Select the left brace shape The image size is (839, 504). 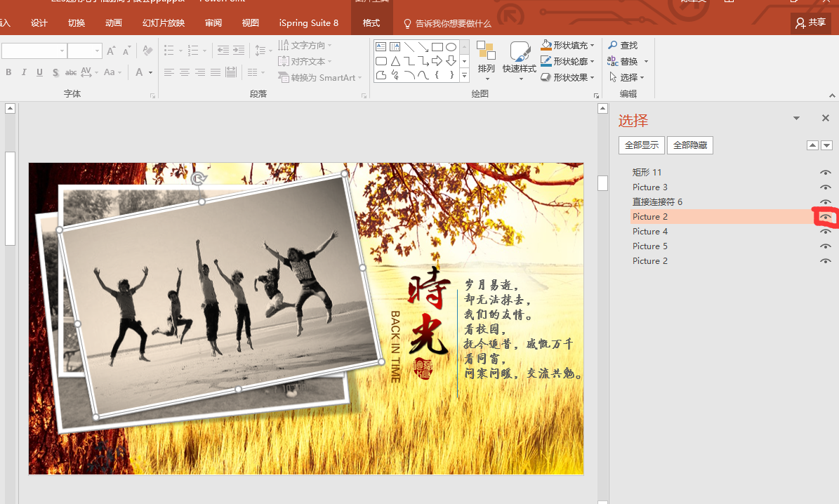(x=437, y=75)
